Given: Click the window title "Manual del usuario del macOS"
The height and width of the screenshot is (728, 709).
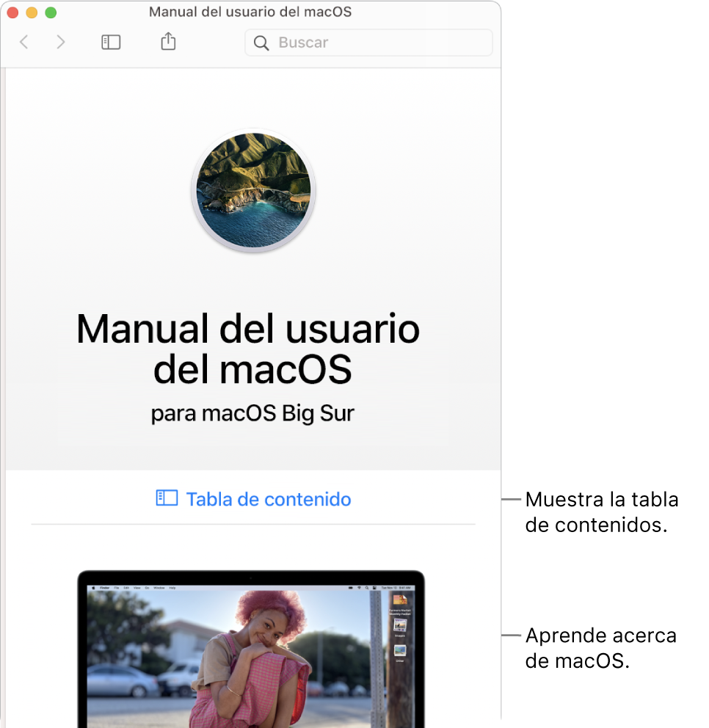Looking at the screenshot, I should (250, 12).
